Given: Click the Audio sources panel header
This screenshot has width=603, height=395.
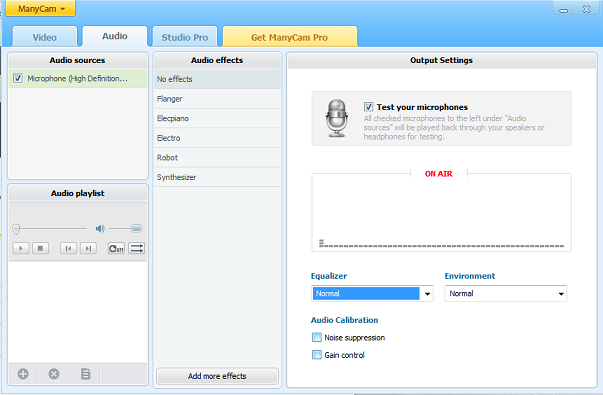Looking at the screenshot, I should tap(78, 60).
